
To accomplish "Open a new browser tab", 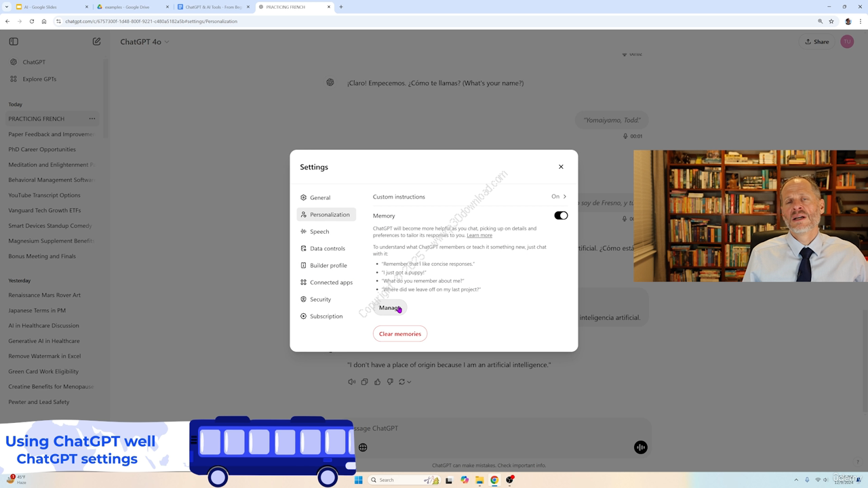I will click(x=341, y=7).
